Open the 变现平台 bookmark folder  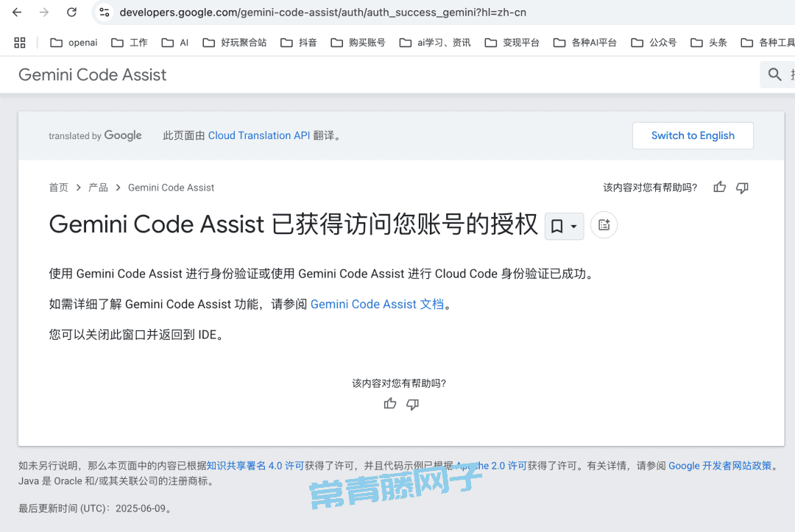512,43
